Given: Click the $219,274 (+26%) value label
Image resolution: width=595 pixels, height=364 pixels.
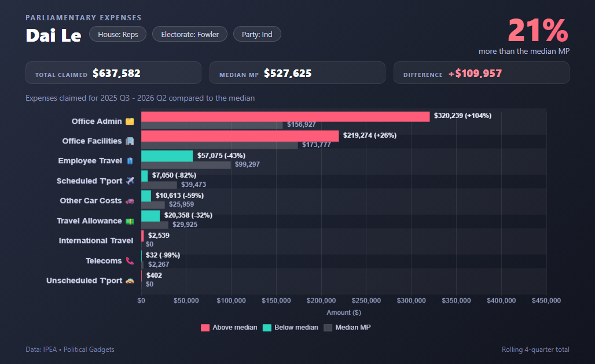Looking at the screenshot, I should (370, 135).
